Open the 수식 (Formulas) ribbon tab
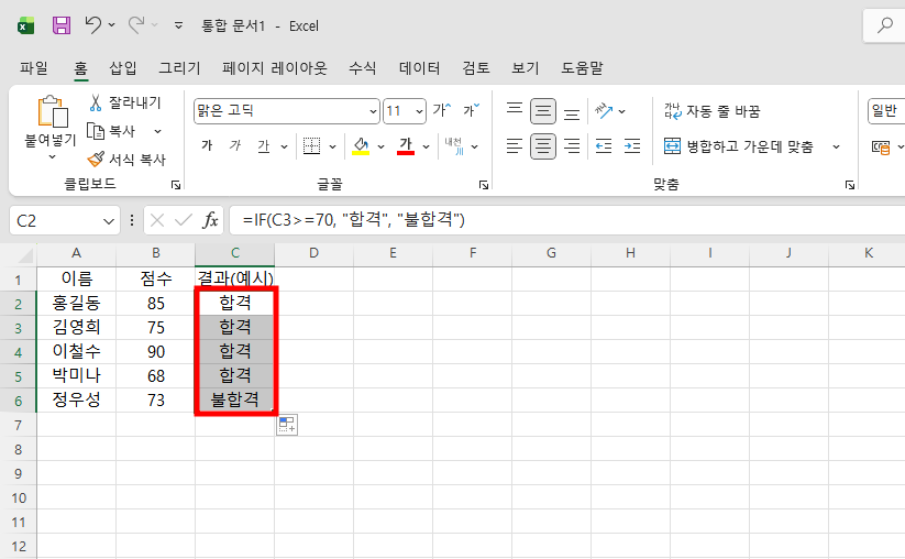This screenshot has width=905, height=559. [362, 68]
